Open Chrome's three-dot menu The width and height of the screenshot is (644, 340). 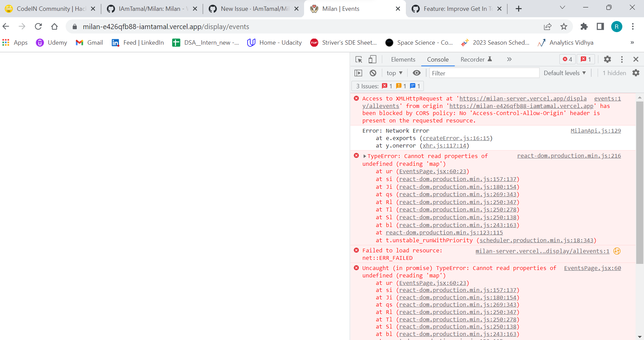click(x=633, y=26)
